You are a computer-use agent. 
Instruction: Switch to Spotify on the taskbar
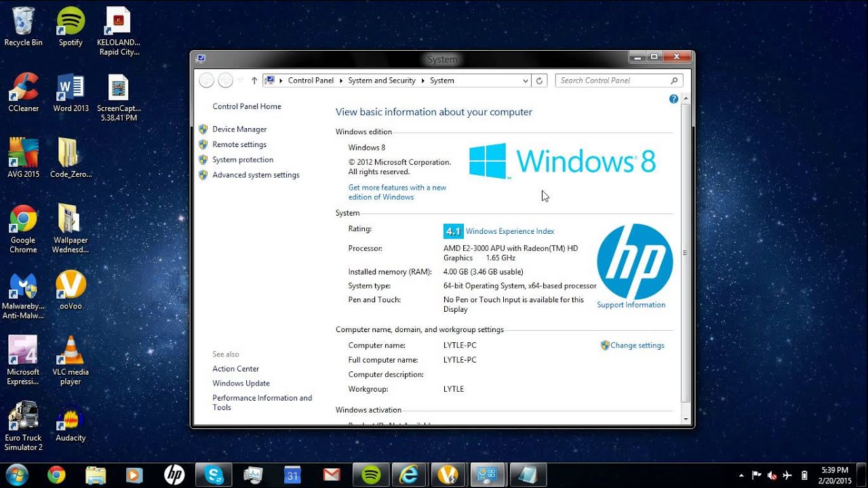click(371, 475)
